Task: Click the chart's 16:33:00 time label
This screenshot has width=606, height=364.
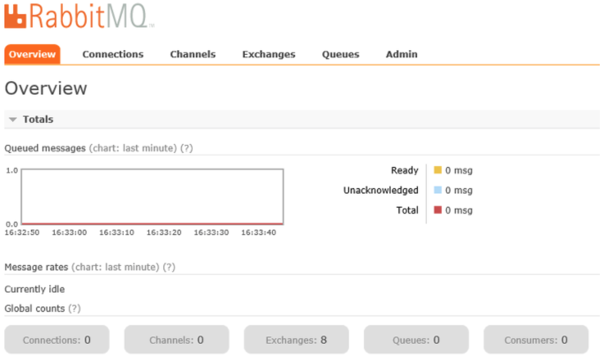Action: [x=69, y=232]
